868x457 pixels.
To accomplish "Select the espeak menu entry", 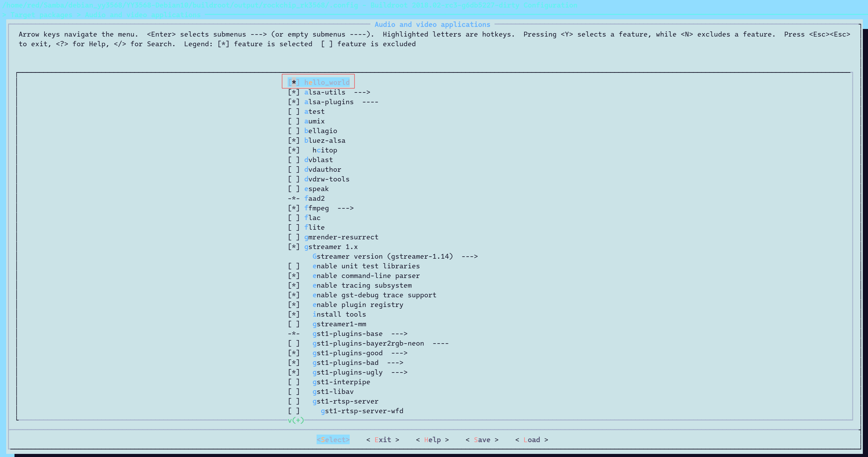I will pyautogui.click(x=316, y=189).
